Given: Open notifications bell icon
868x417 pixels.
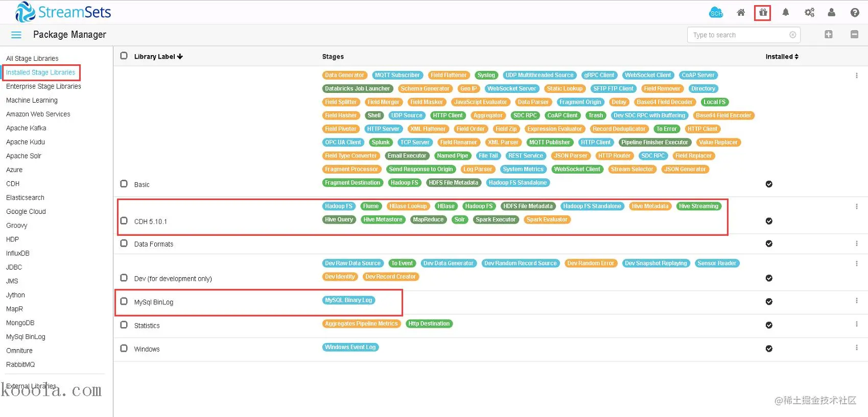Looking at the screenshot, I should [x=786, y=12].
